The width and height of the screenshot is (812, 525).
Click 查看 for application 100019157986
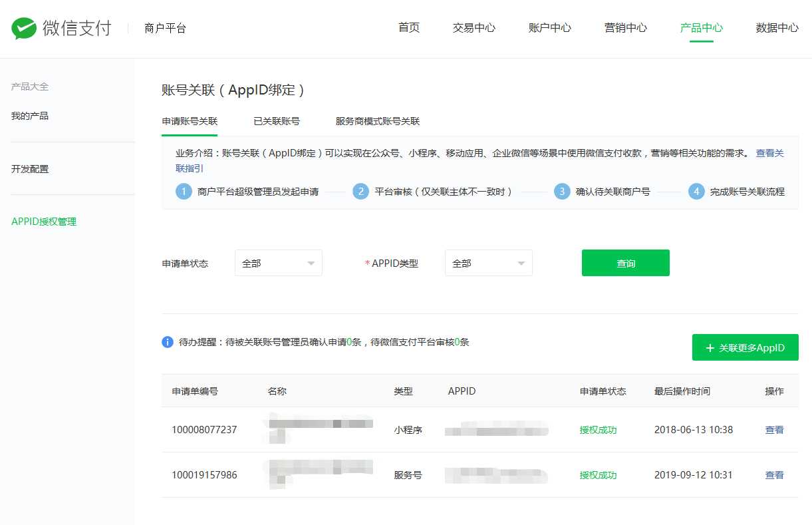pos(775,475)
